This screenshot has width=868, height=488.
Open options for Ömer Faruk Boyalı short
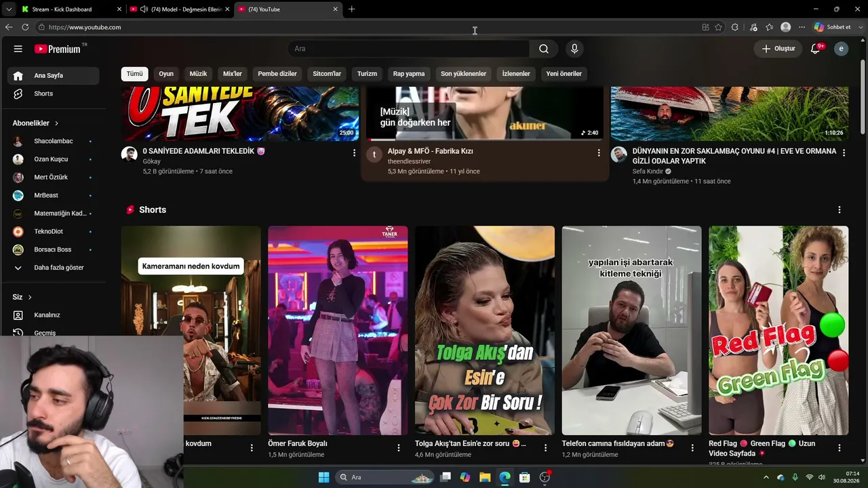tap(399, 448)
